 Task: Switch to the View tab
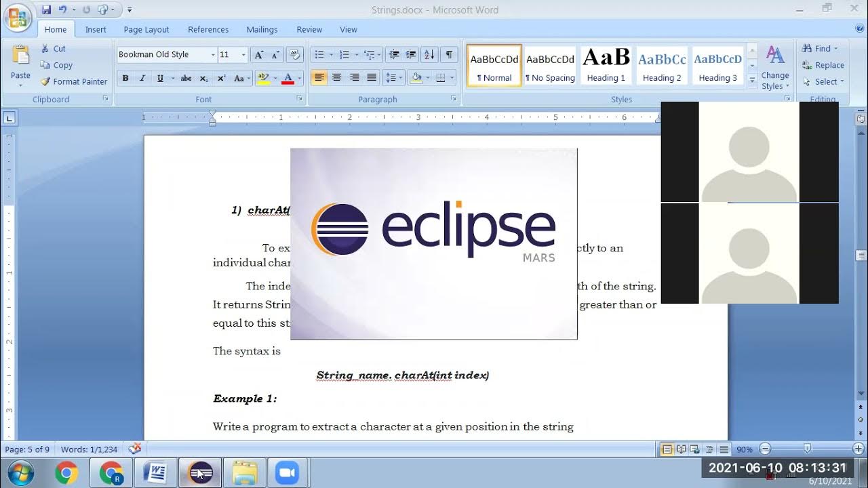click(349, 29)
